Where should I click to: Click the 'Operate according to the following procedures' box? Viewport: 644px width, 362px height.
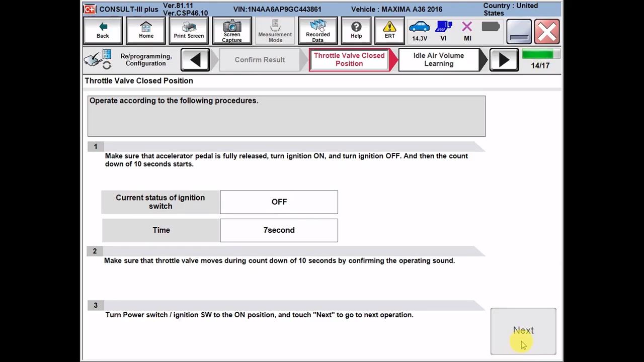[x=286, y=116]
